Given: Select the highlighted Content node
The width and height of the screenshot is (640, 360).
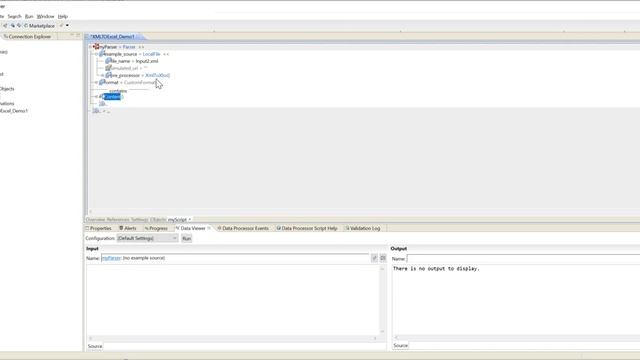Looking at the screenshot, I should click(x=112, y=97).
